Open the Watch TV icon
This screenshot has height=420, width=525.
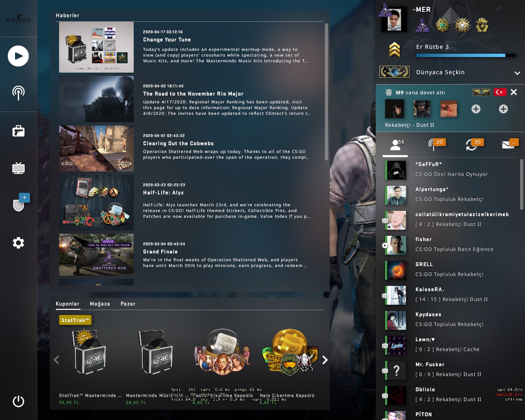[18, 168]
